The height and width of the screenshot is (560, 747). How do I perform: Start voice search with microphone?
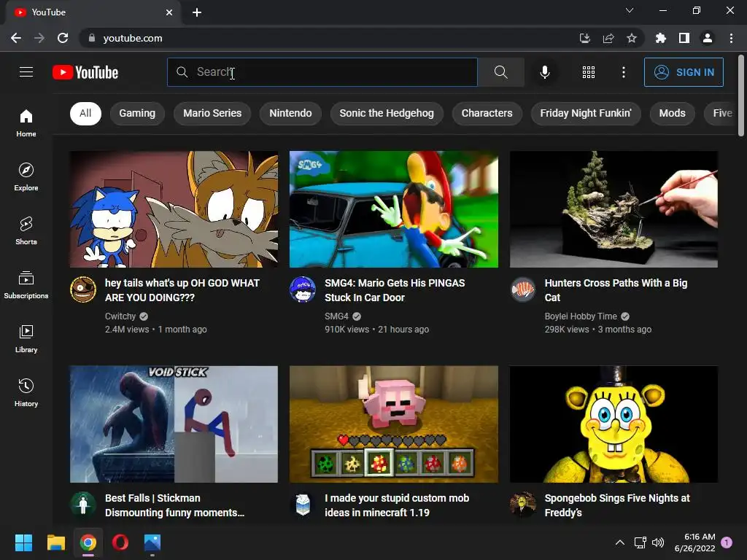tap(544, 72)
